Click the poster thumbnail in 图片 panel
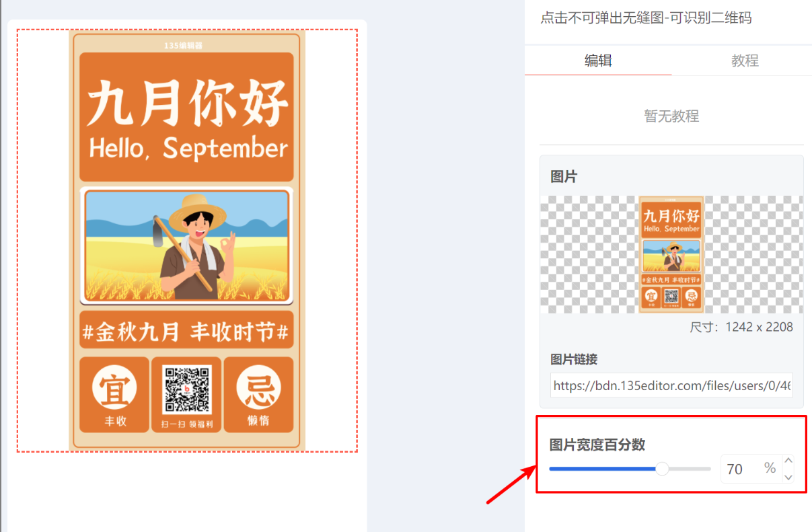This screenshot has width=812, height=532. [671, 254]
